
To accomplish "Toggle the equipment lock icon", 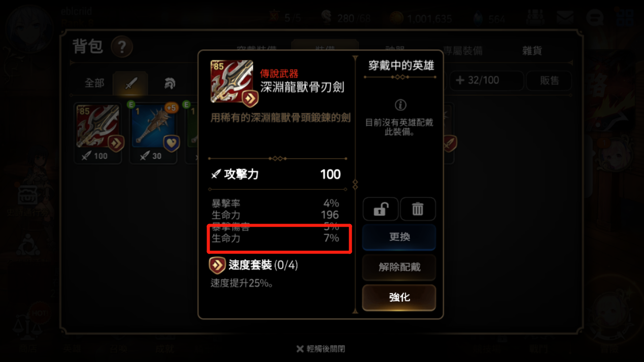I will click(x=381, y=209).
